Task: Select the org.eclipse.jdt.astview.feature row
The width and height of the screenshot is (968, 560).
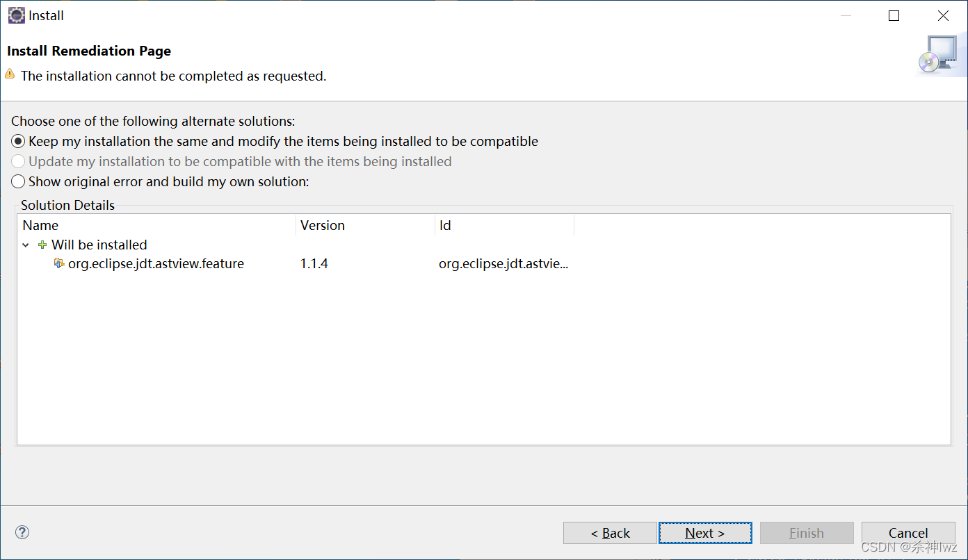Action: click(154, 263)
